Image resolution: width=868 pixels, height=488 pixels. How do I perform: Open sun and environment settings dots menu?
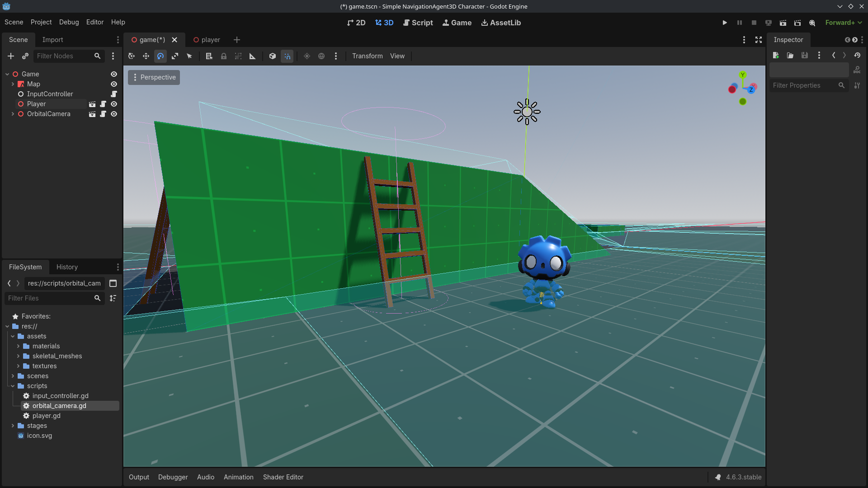point(336,56)
